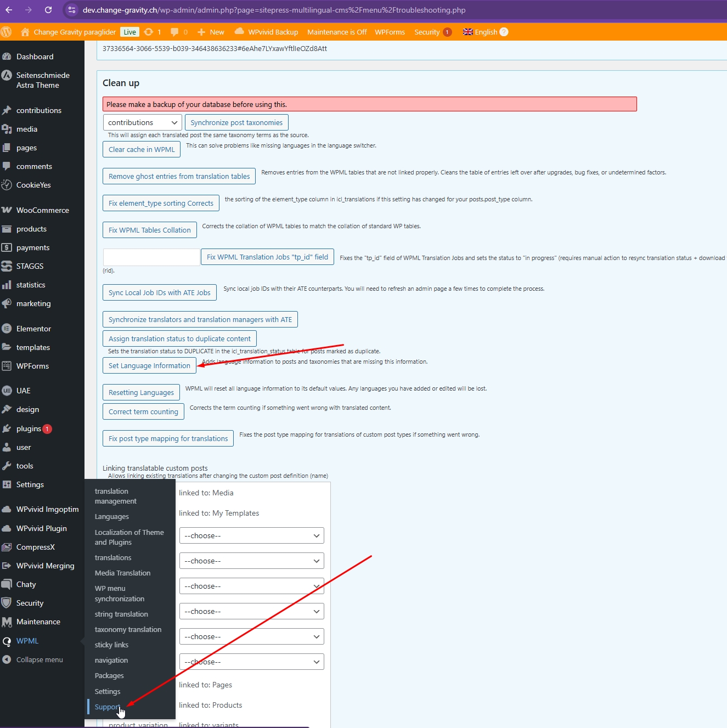This screenshot has width=727, height=728.
Task: Open site information icon in address bar
Action: 72,10
